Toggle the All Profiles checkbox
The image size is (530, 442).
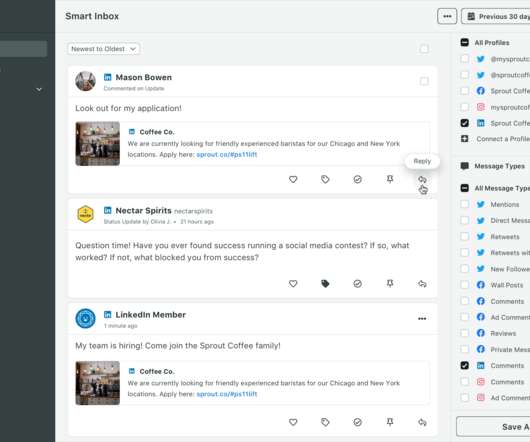point(465,43)
